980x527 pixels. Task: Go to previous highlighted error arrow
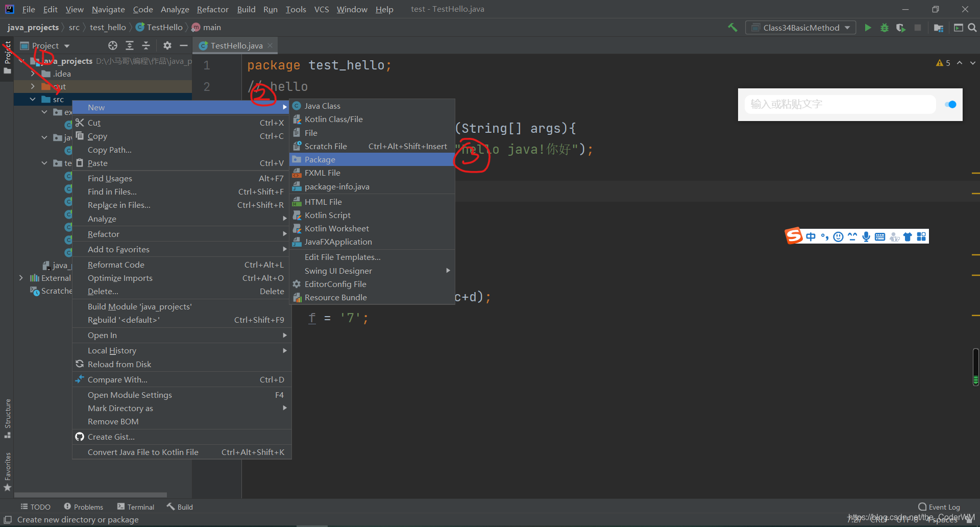click(960, 63)
